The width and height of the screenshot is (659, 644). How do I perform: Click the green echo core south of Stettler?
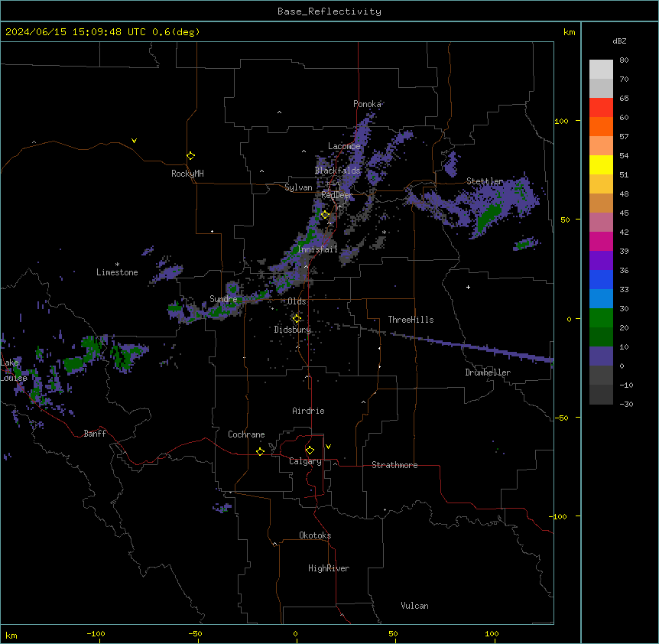(x=489, y=217)
